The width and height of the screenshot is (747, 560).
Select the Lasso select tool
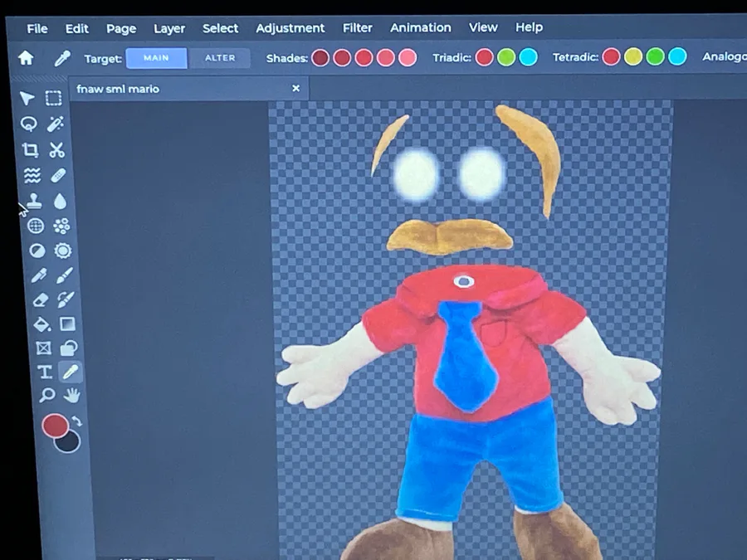pos(28,124)
